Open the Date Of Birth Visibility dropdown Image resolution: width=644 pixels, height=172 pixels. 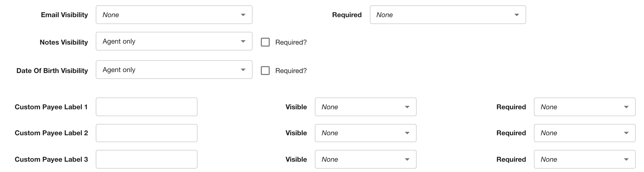(174, 70)
